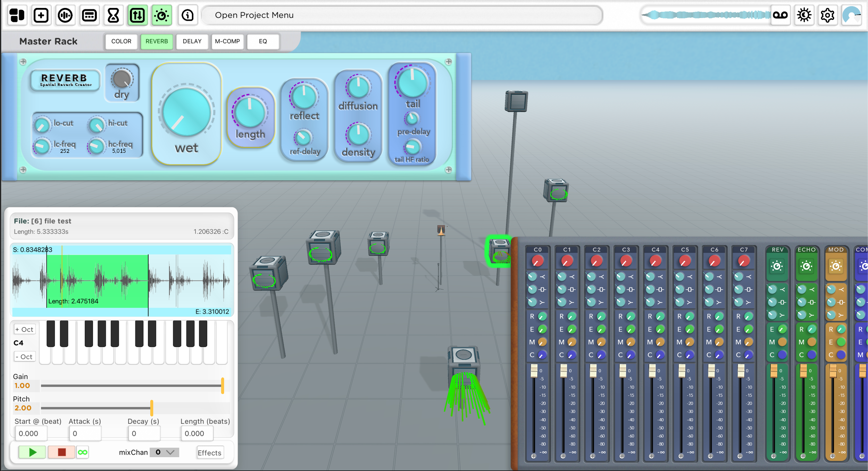Open the info (i) toolbar icon
Screen dimensions: 868x471
coord(187,15)
